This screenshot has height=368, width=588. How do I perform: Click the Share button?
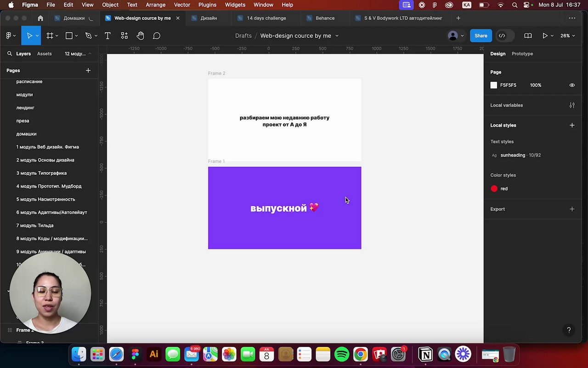[481, 35]
